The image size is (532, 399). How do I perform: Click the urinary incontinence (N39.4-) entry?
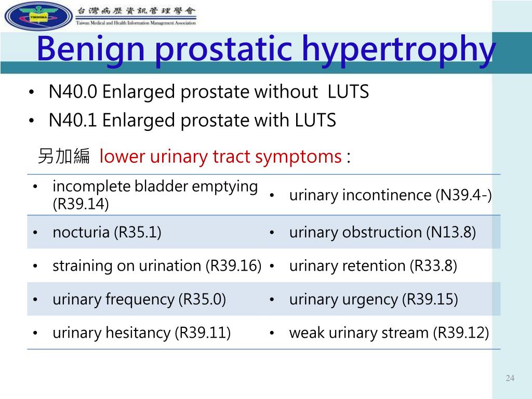point(391,195)
